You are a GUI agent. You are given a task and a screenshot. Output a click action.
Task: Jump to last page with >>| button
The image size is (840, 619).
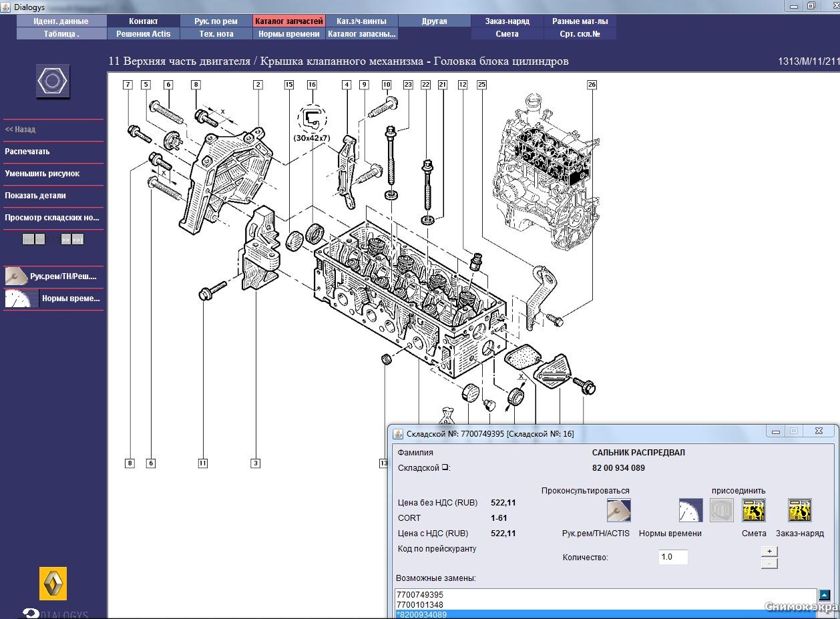[x=77, y=239]
